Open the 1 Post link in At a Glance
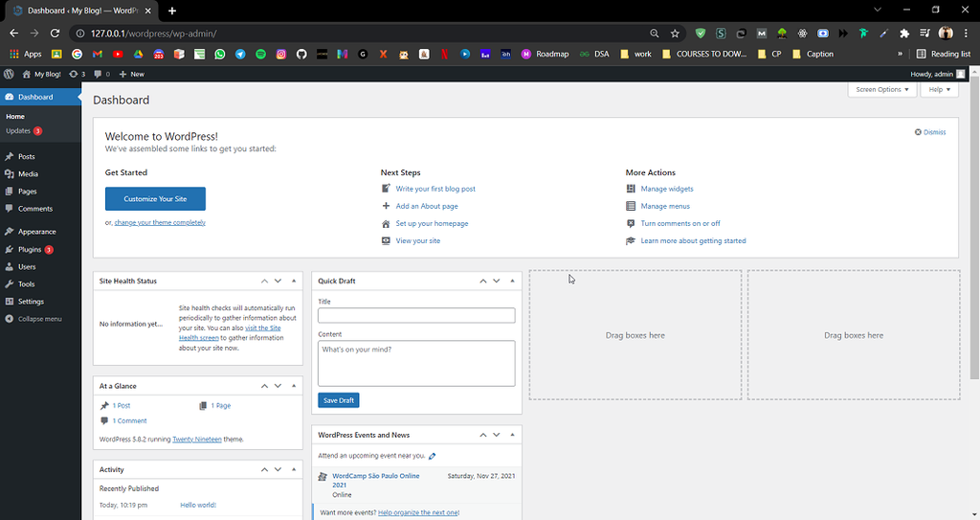 (122, 406)
